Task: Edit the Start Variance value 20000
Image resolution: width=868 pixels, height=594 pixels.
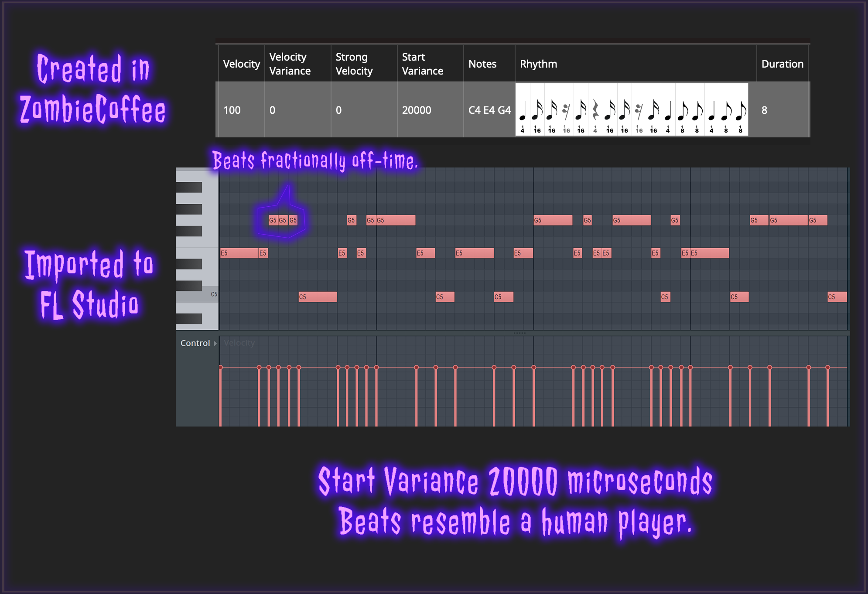Action: [430, 110]
